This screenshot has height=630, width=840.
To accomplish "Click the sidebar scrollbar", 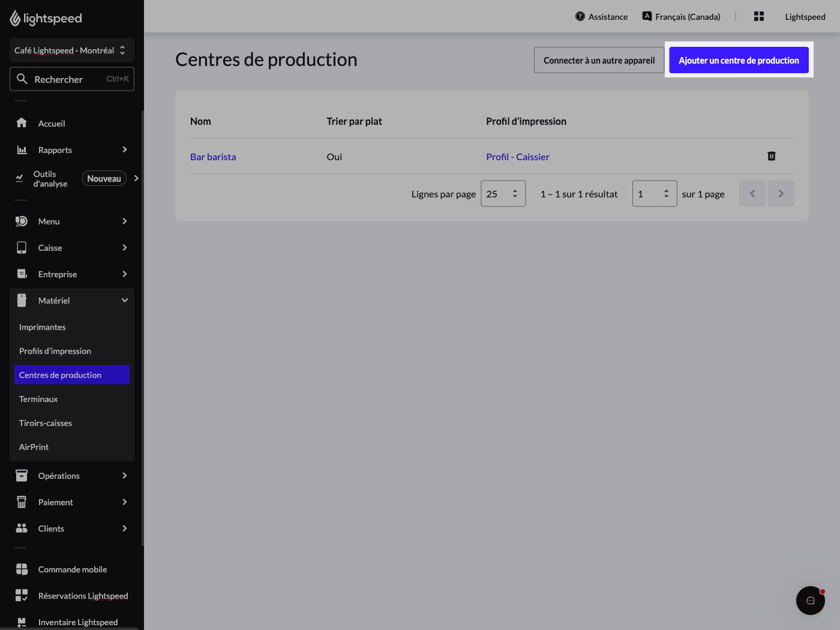I will pyautogui.click(x=142, y=328).
